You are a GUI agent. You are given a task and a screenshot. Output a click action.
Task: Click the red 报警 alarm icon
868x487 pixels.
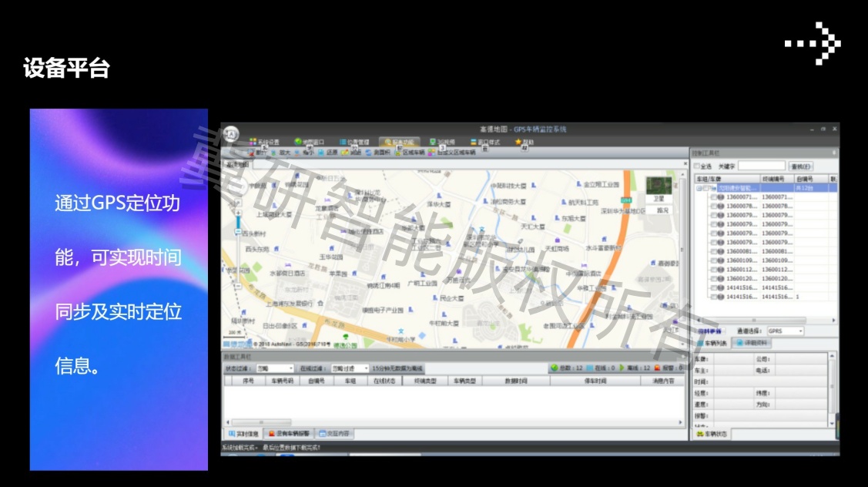click(x=657, y=368)
